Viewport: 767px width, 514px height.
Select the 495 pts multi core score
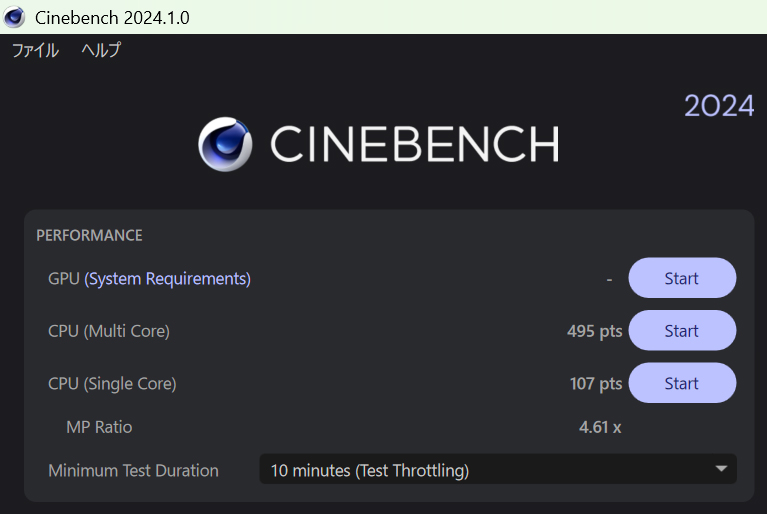coord(594,331)
